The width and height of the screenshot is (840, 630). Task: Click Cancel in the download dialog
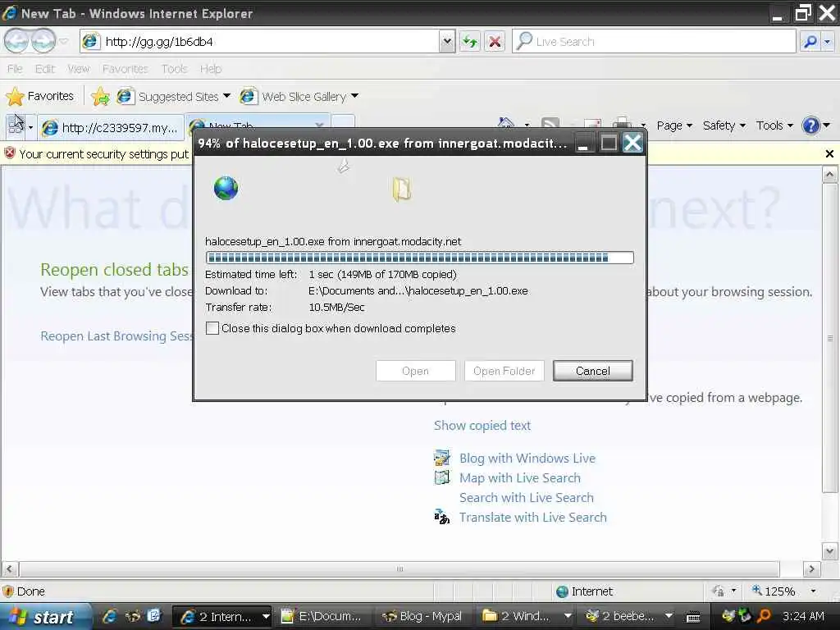[592, 371]
